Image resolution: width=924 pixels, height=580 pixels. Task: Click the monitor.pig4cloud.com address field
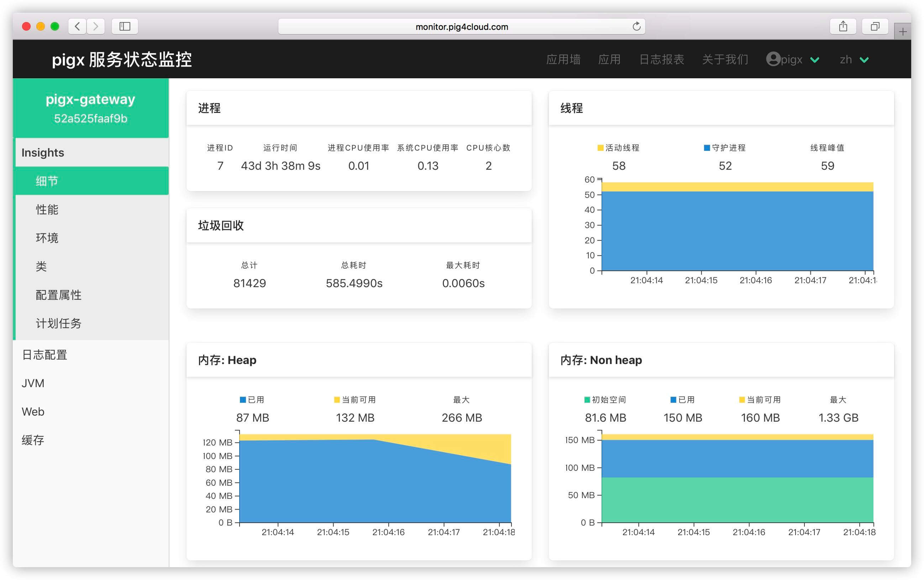(x=461, y=26)
